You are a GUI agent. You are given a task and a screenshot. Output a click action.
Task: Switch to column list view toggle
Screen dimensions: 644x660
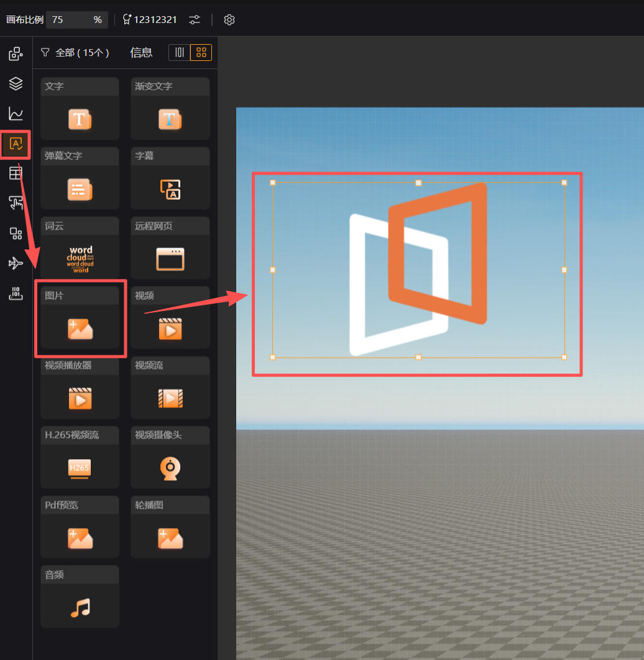[x=180, y=52]
